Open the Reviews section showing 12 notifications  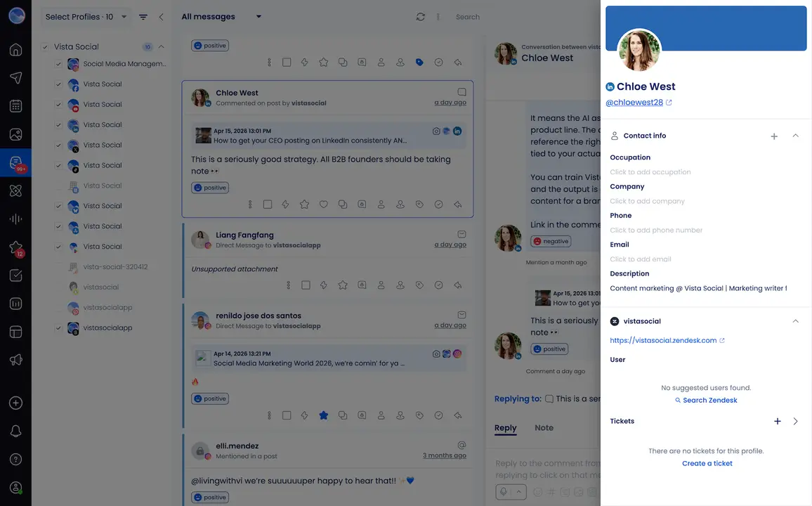coord(15,247)
